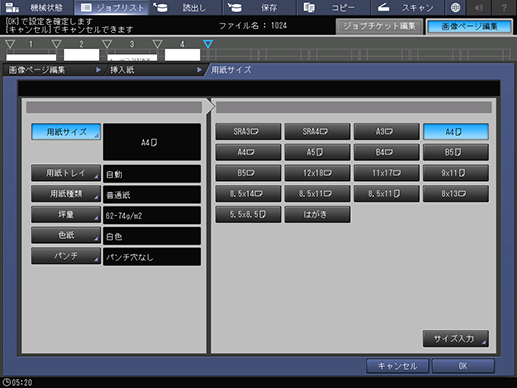Click the clock icon showing 05:20
This screenshot has height=388, width=517.
coord(6,382)
